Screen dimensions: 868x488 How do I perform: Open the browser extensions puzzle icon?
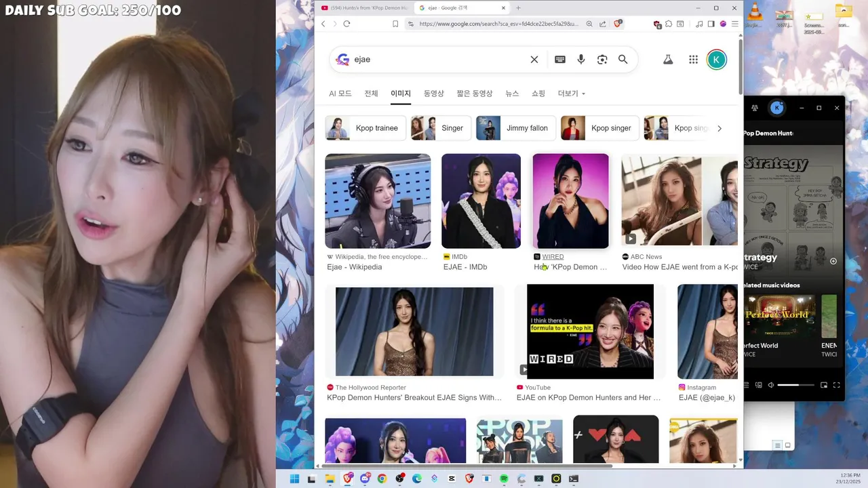pos(669,24)
